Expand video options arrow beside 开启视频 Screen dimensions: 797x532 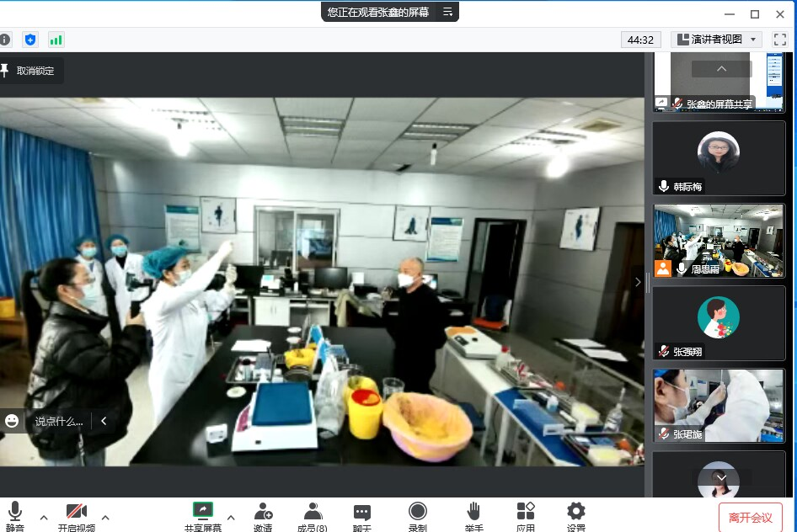pos(105,517)
